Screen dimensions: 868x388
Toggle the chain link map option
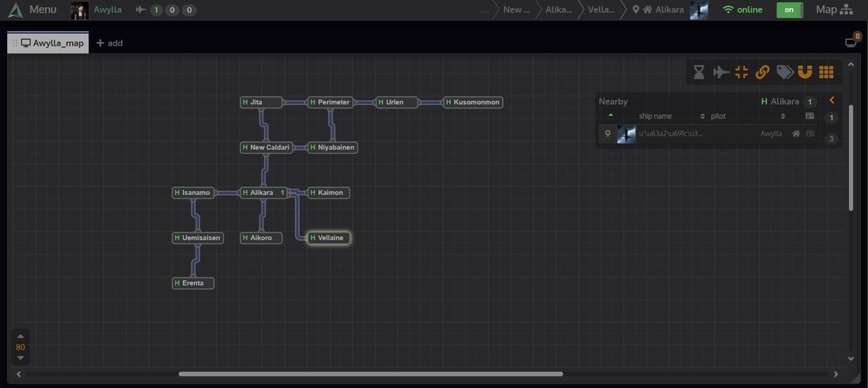tap(762, 72)
